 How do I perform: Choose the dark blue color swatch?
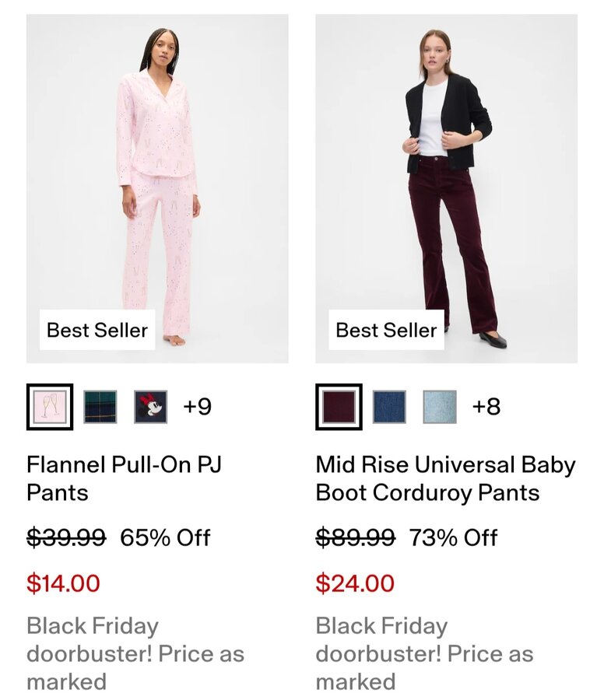(x=389, y=407)
